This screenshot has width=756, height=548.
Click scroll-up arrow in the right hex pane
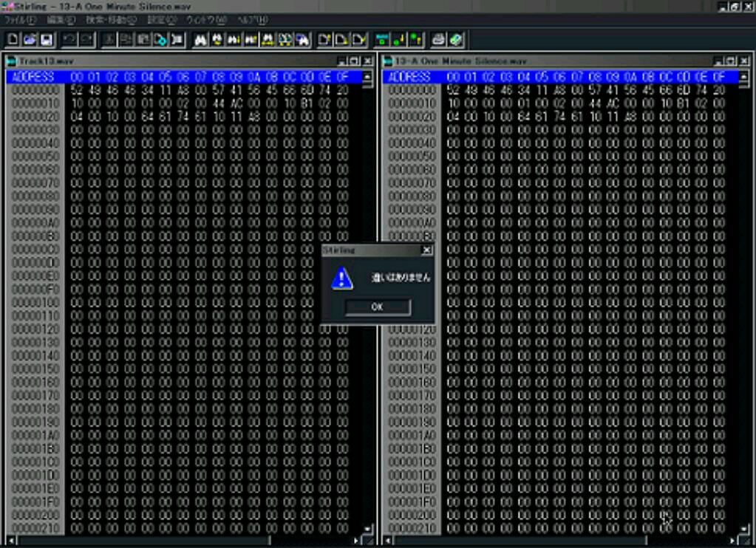pos(744,77)
